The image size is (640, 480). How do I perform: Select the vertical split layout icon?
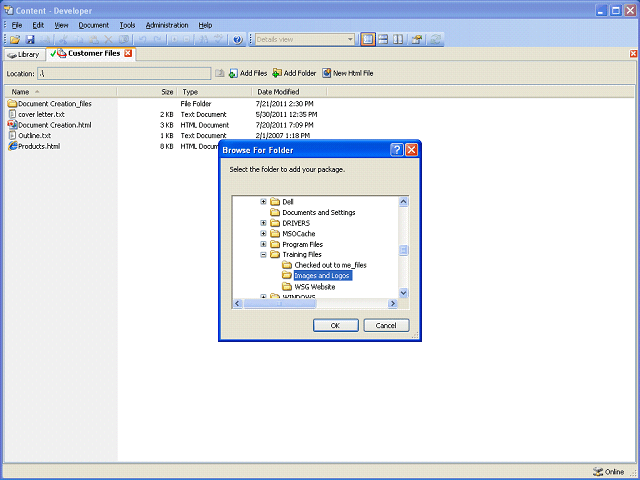(x=398, y=39)
